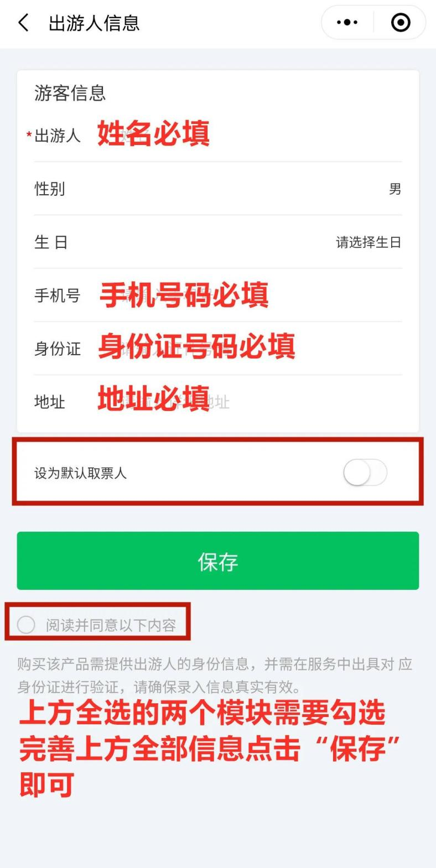Click the 生日 row label
The image size is (436, 868).
click(x=51, y=242)
